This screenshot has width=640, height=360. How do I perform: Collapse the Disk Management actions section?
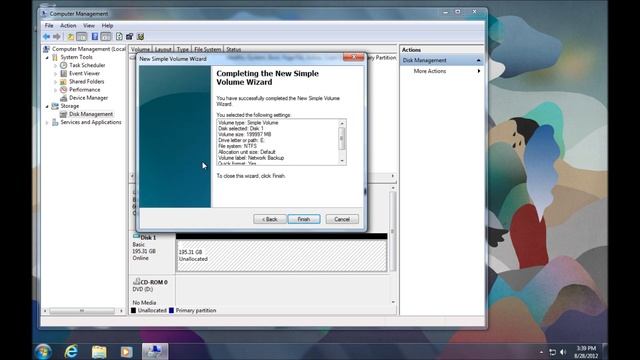(478, 60)
